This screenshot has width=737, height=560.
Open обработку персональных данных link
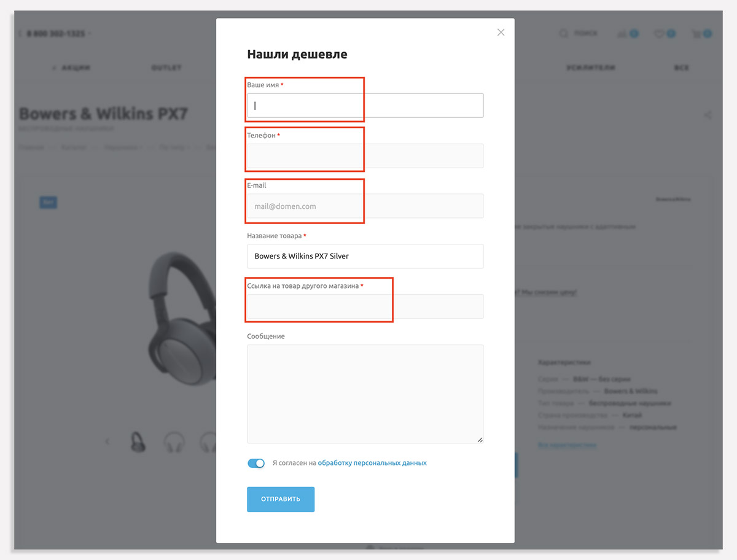tap(372, 463)
